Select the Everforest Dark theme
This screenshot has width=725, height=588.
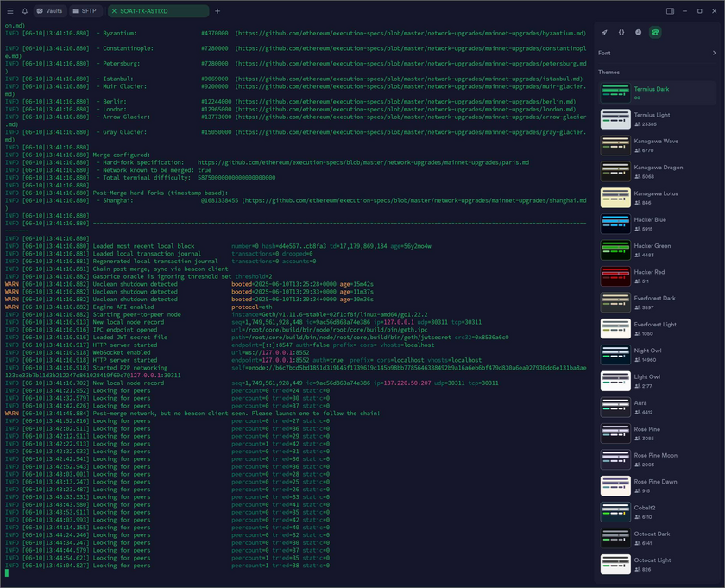pyautogui.click(x=657, y=302)
